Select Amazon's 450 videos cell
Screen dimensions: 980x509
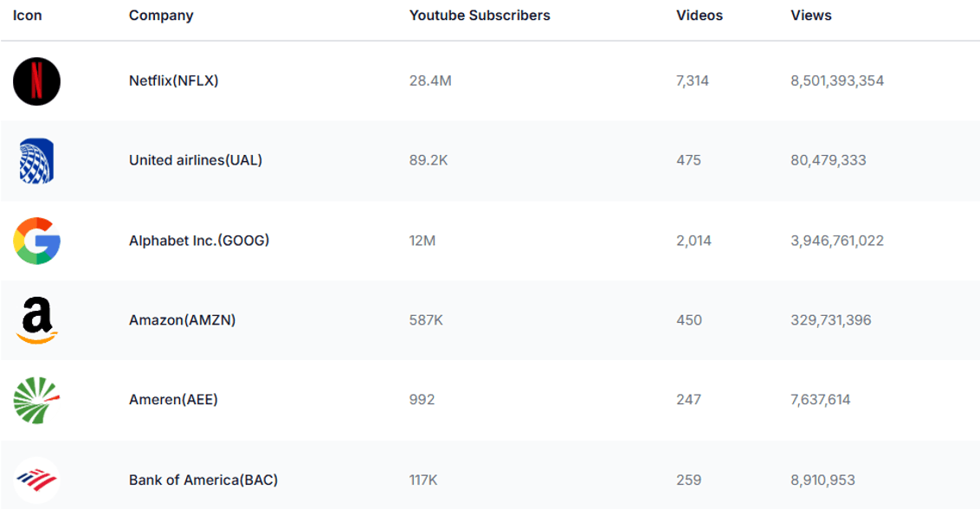(x=689, y=320)
